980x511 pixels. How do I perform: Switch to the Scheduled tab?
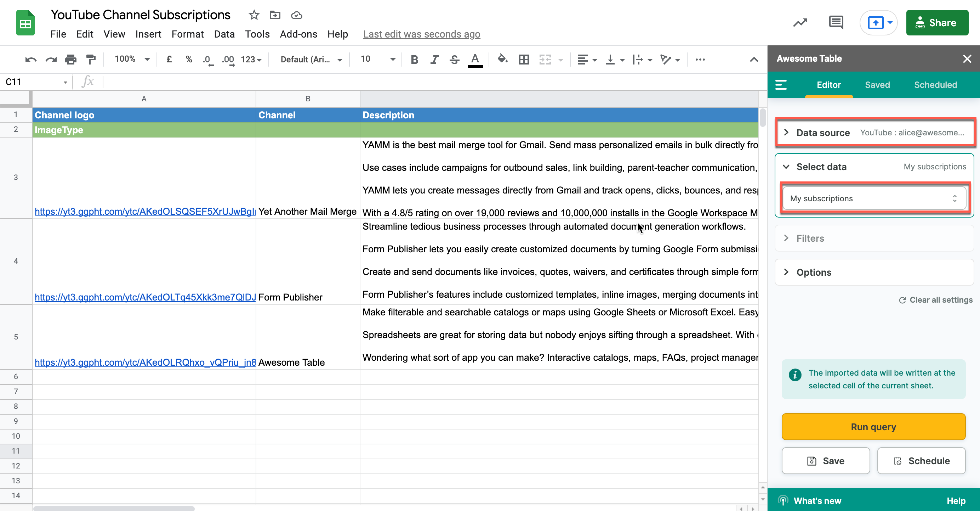click(935, 85)
